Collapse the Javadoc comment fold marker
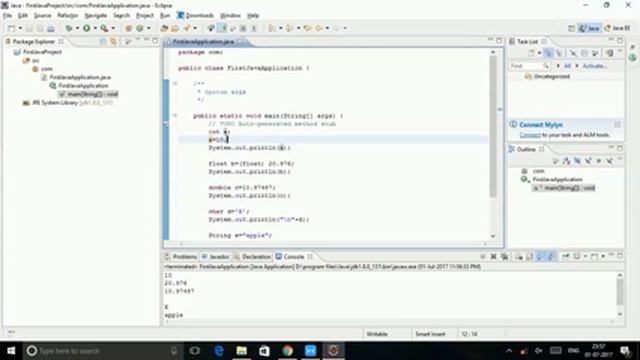The width and height of the screenshot is (640, 360). point(175,83)
